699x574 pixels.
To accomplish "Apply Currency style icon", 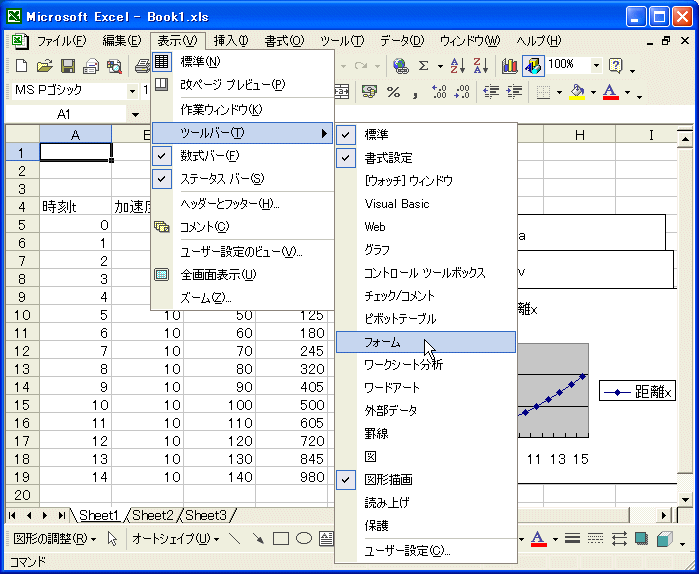I will coord(369,92).
